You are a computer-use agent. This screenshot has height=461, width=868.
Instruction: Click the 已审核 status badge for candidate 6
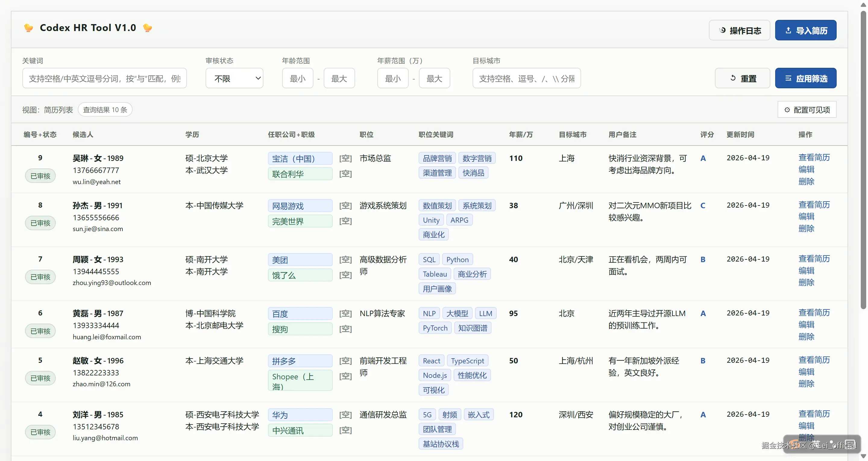(40, 331)
